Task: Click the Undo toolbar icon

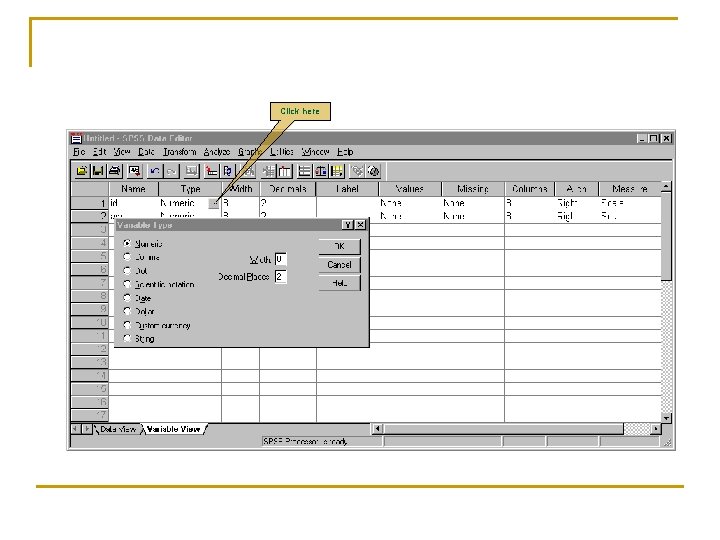Action: (x=155, y=171)
